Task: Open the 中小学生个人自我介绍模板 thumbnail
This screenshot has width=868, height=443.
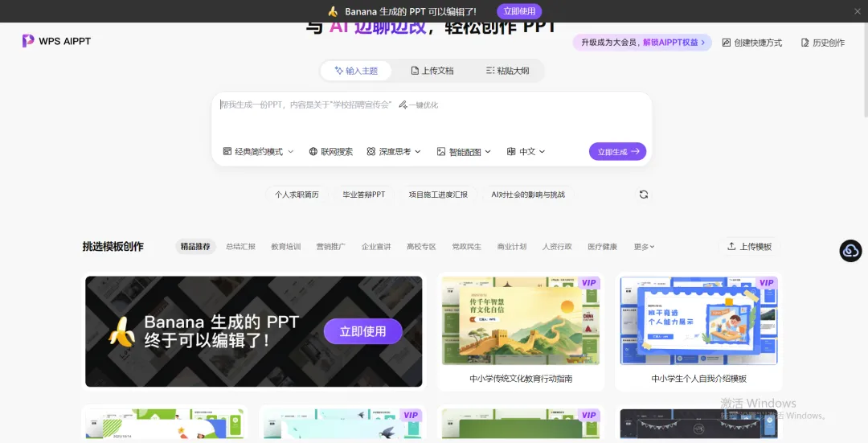Action: coord(698,321)
